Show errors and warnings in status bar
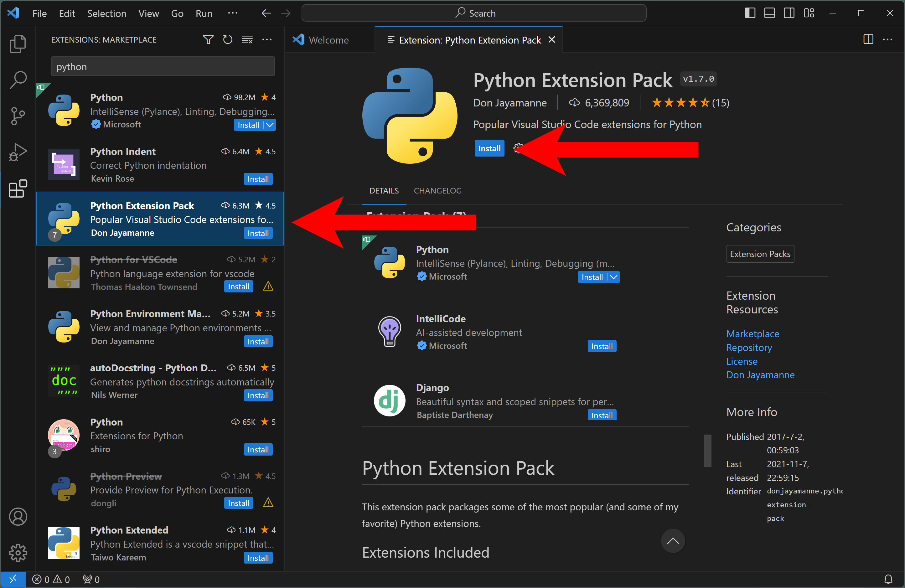The height and width of the screenshot is (588, 905). click(x=51, y=579)
